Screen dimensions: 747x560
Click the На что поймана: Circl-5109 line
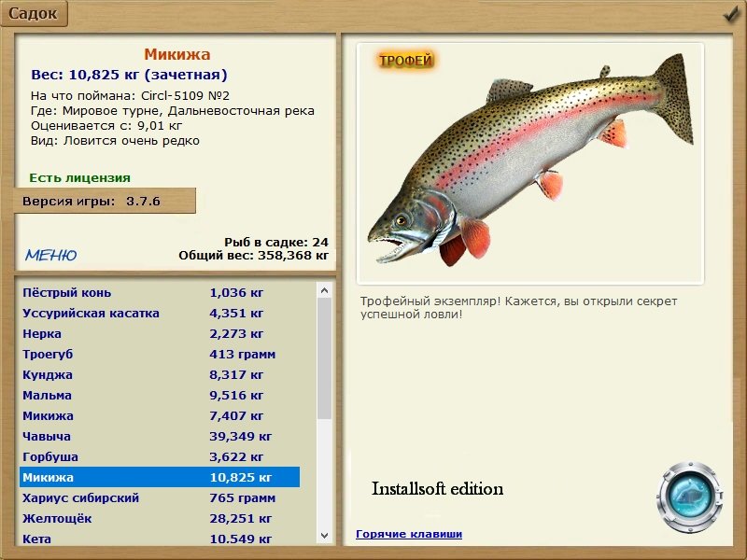coord(130,96)
